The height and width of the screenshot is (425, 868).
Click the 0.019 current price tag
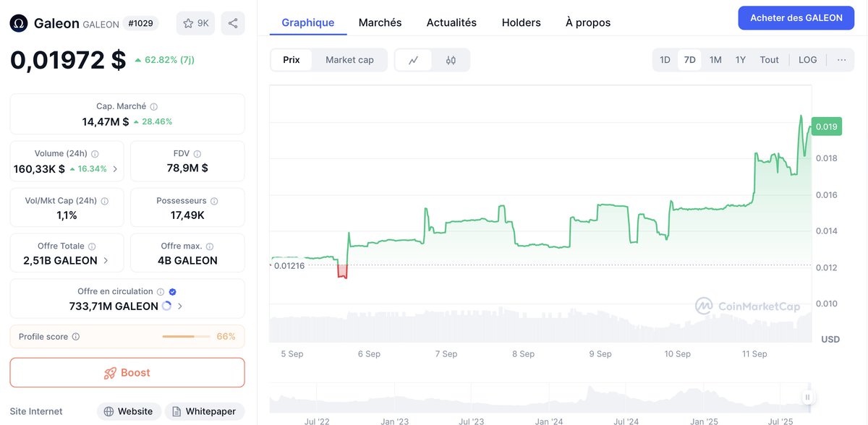[827, 126]
